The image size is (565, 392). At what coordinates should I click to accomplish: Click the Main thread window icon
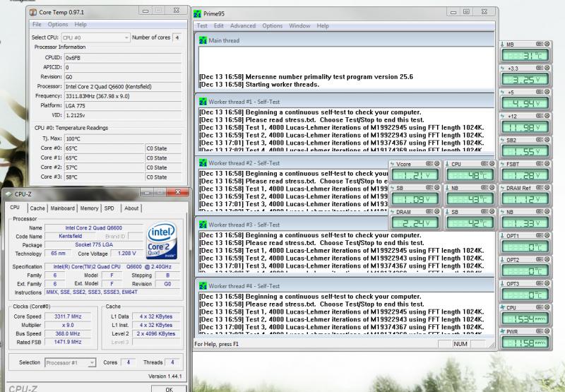[203, 40]
